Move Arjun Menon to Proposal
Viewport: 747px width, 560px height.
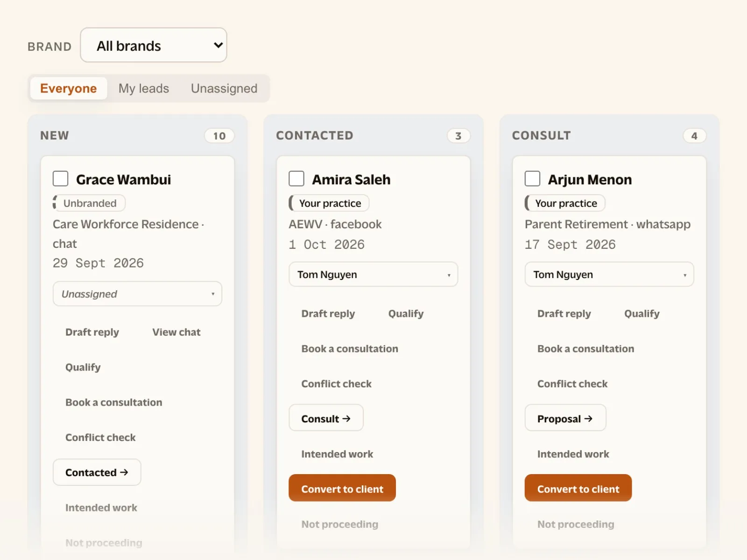pyautogui.click(x=565, y=419)
